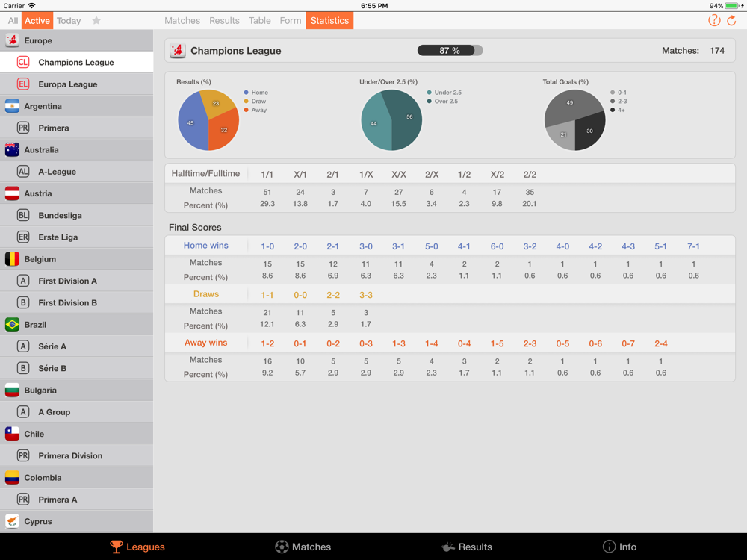The image size is (747, 560).
Task: Tap the 1/1 Halftime/Fulltime column
Action: coord(267,174)
